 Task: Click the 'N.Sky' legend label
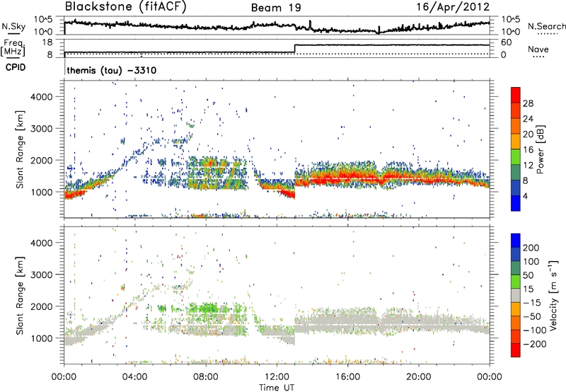tap(13, 26)
